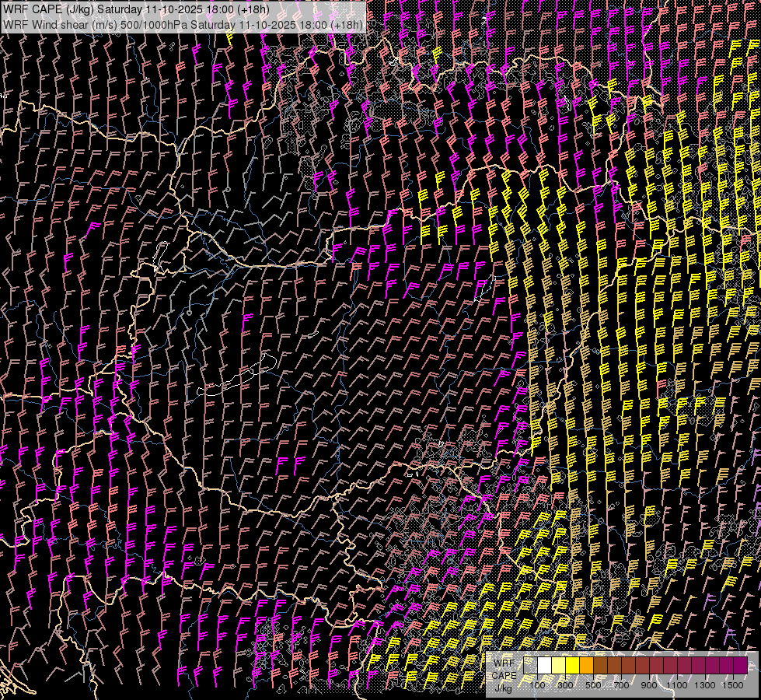Screen dimensions: 761x700
Task: Select the 1300 value on the CAPE scale
Action: pos(705,684)
